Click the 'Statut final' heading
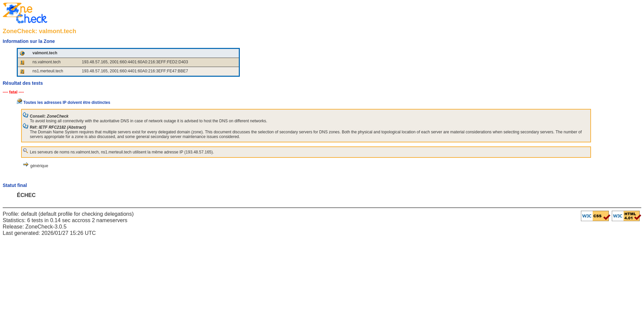The image size is (644, 325). [x=15, y=185]
